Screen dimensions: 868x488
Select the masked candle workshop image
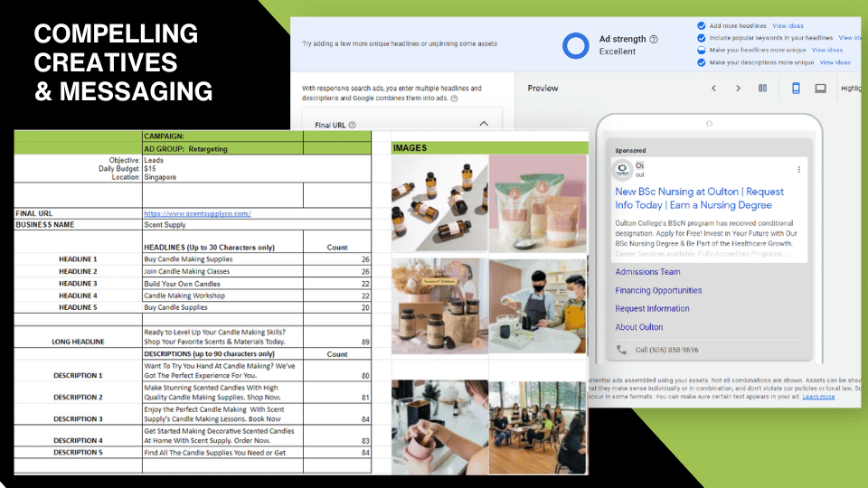(537, 306)
